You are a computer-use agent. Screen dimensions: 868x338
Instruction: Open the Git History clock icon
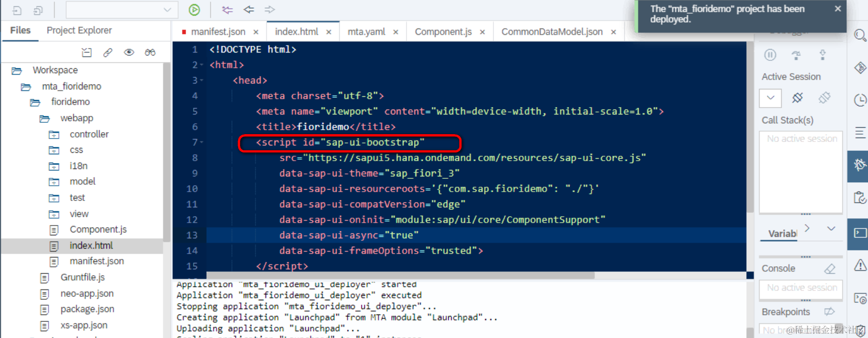[860, 100]
